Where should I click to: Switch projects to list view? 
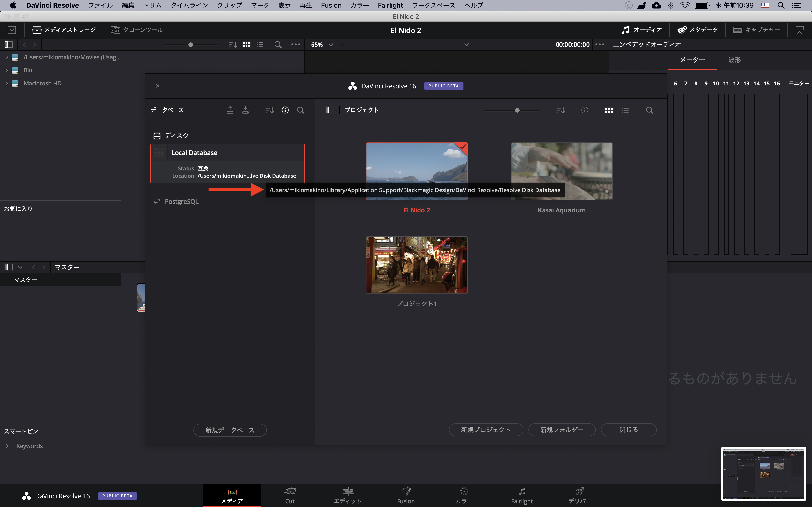[625, 110]
